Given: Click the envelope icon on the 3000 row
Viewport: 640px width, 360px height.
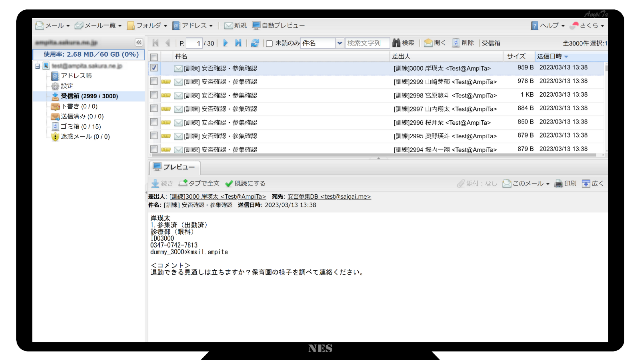Looking at the screenshot, I should [178, 69].
